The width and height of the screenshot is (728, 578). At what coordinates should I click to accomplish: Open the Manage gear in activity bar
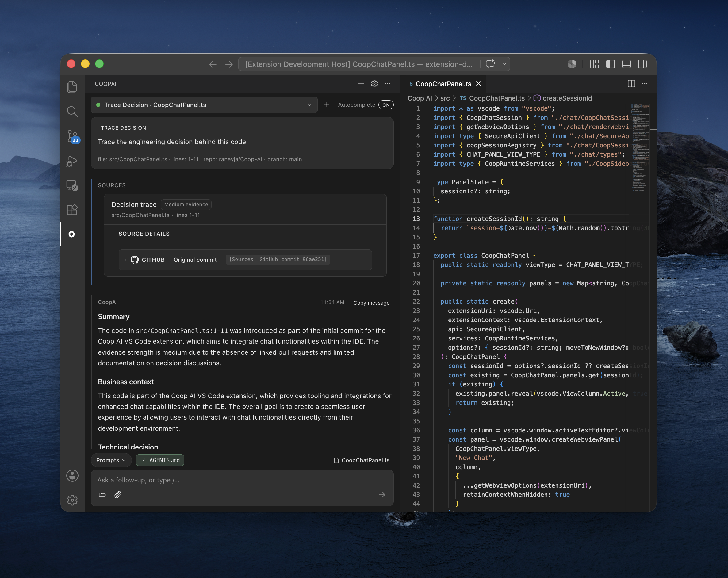(x=72, y=500)
